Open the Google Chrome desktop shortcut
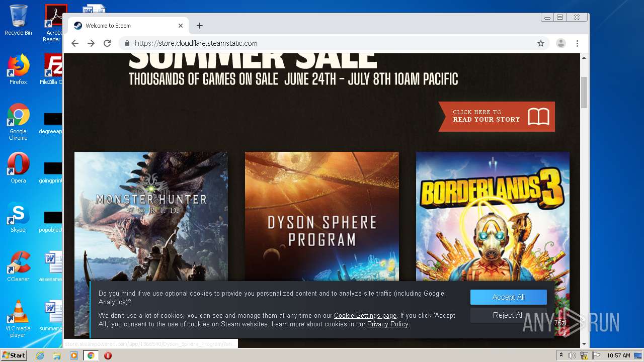This screenshot has width=644, height=362. coord(18,122)
